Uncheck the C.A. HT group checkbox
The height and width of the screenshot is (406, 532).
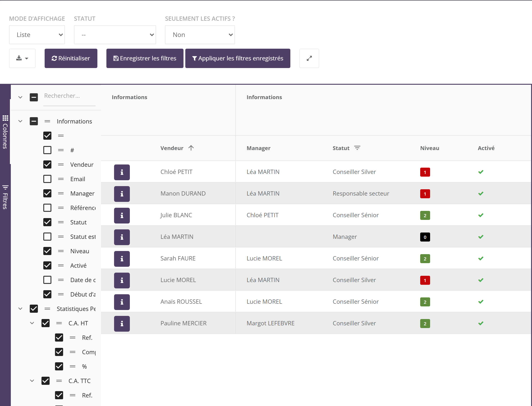(46, 323)
